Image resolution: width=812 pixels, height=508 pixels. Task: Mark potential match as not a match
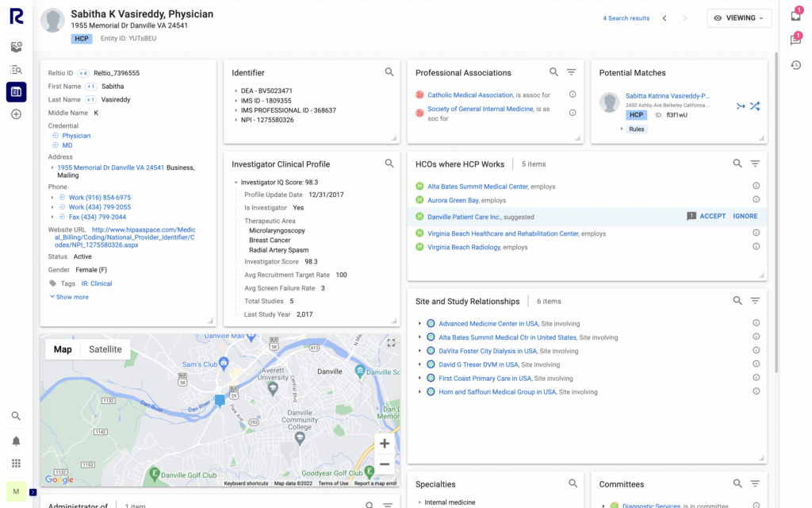(755, 104)
